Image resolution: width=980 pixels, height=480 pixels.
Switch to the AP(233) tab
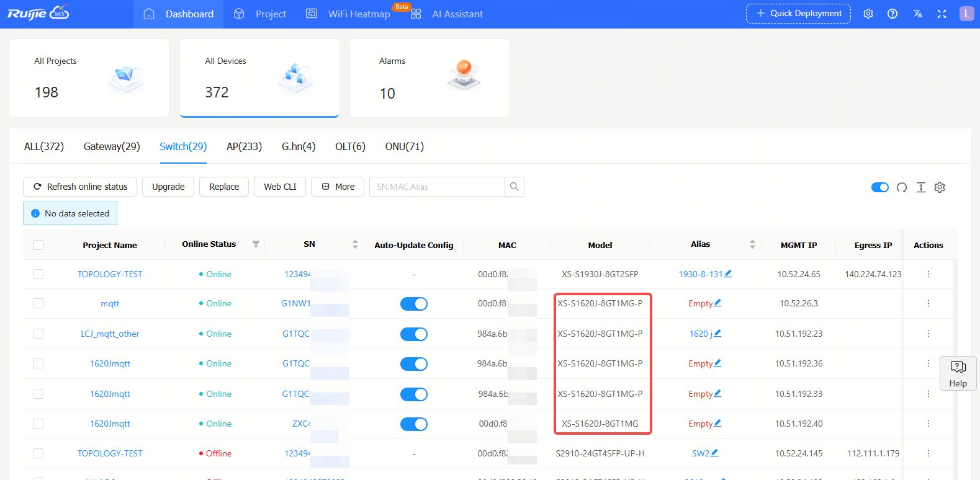click(x=244, y=146)
